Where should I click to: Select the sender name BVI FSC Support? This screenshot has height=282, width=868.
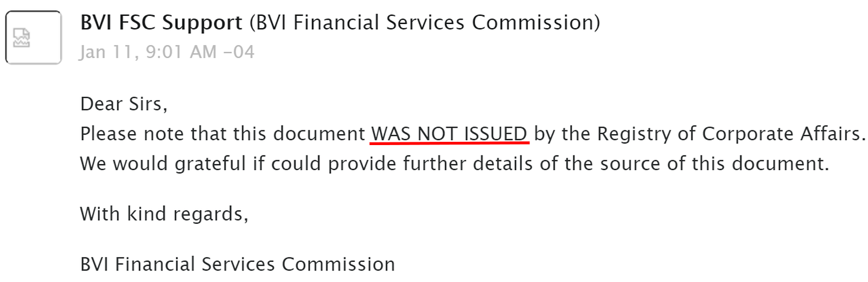(161, 23)
